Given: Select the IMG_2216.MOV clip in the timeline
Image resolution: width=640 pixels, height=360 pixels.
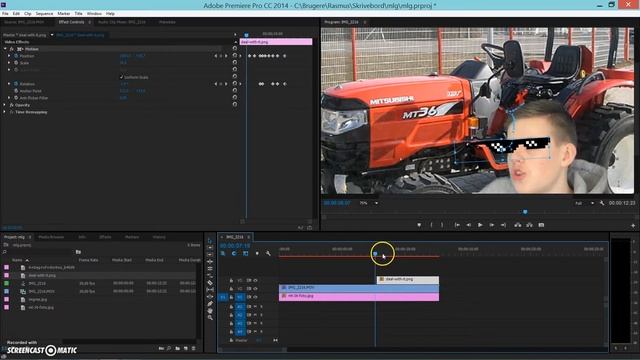Looking at the screenshot, I should click(359, 288).
